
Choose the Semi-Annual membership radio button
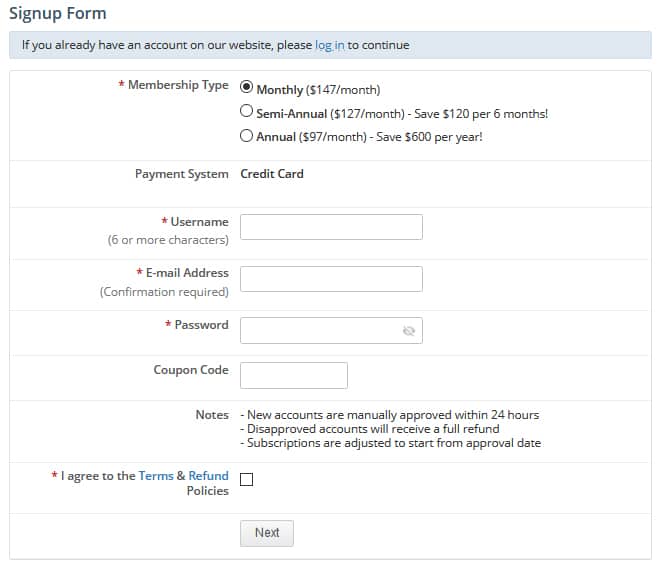[x=247, y=112]
